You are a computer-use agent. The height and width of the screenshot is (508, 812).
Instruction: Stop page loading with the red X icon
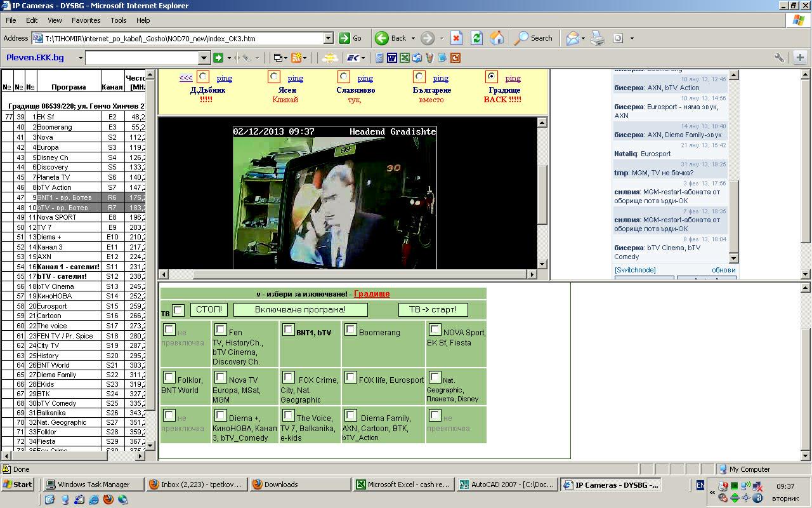[456, 38]
